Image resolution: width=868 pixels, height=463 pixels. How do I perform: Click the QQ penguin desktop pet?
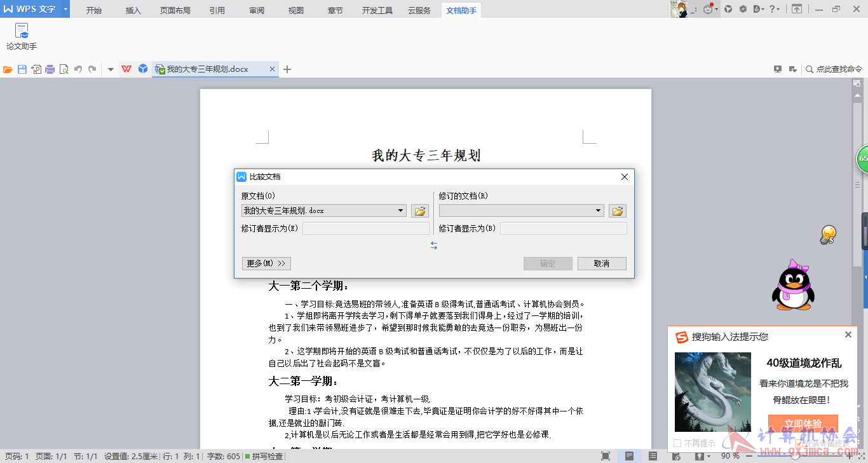click(793, 284)
